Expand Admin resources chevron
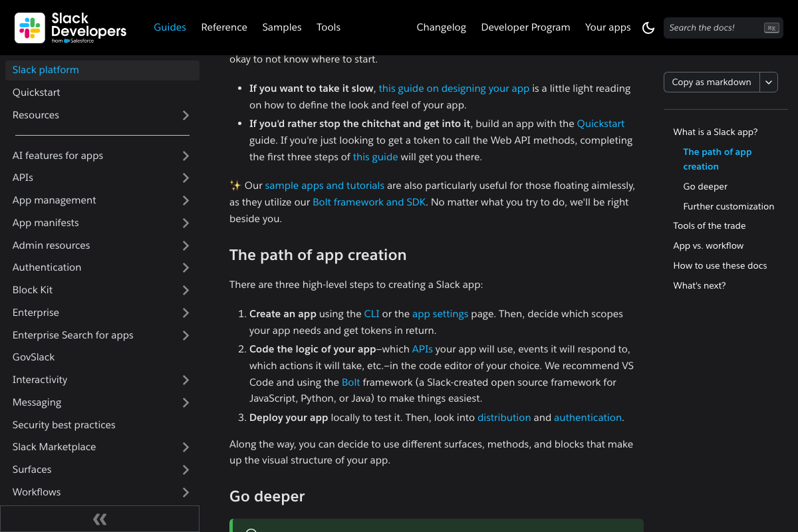Screen dimensions: 798x532 pyautogui.click(x=186, y=245)
